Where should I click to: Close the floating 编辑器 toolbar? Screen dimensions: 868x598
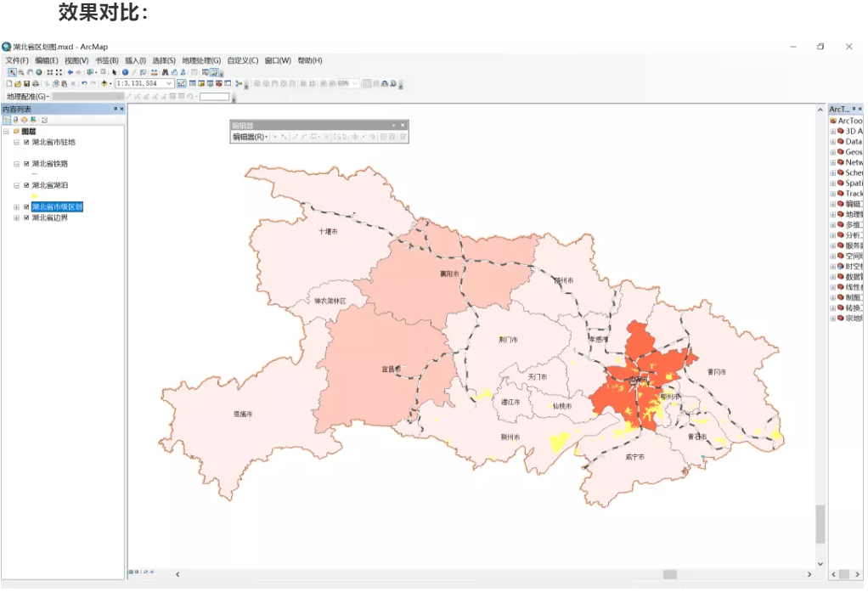403,125
